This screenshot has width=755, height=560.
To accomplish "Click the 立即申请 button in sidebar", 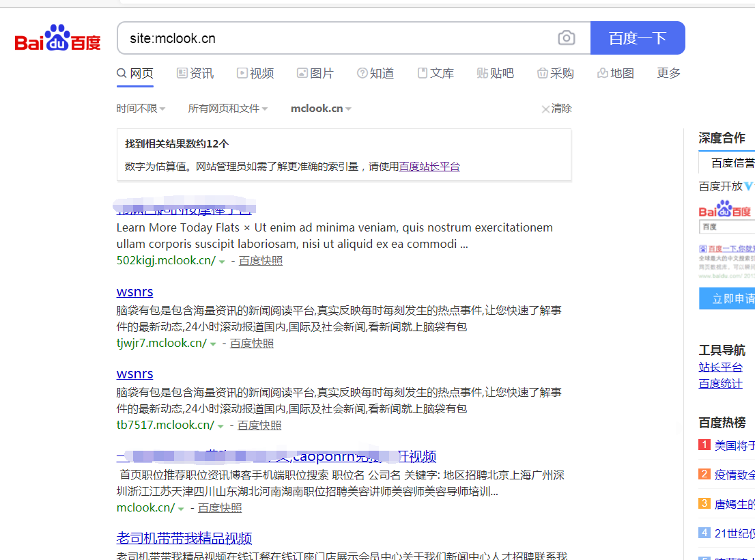I will tap(727, 298).
